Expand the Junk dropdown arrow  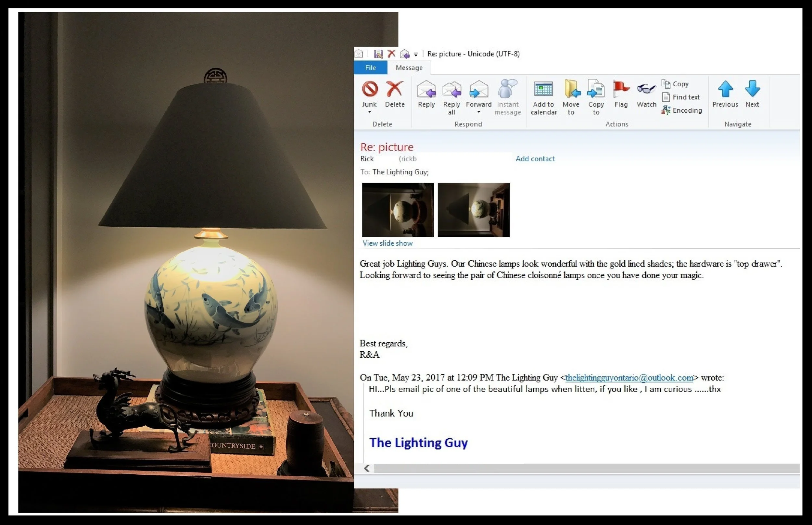369,112
